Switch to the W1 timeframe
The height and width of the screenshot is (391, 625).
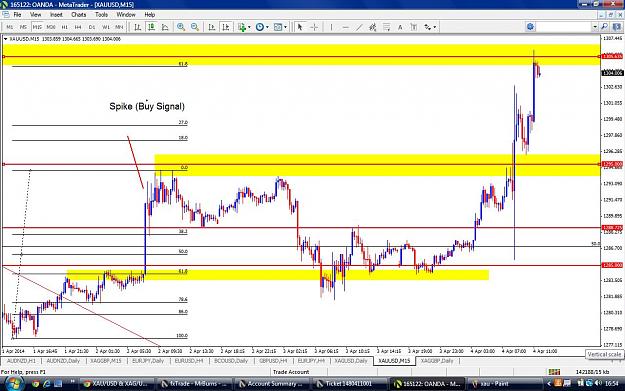(106, 27)
